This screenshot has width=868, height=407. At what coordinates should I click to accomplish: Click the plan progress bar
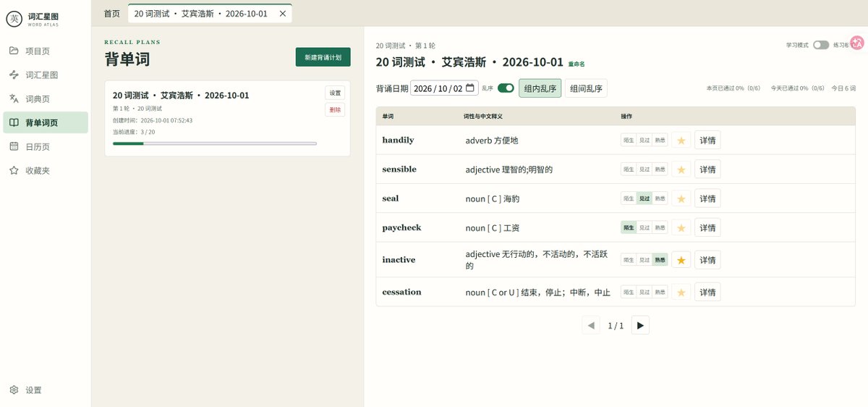pyautogui.click(x=215, y=143)
